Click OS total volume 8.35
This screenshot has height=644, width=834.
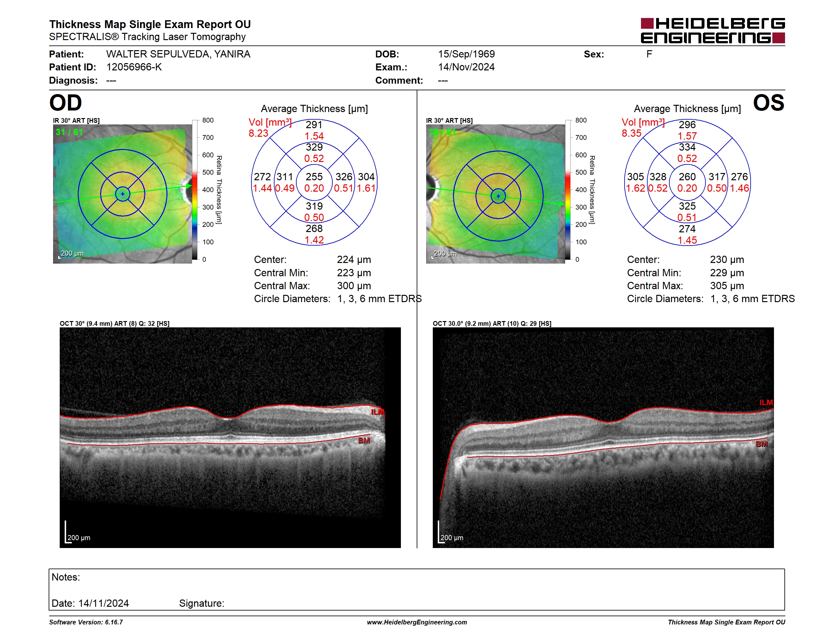coord(632,133)
